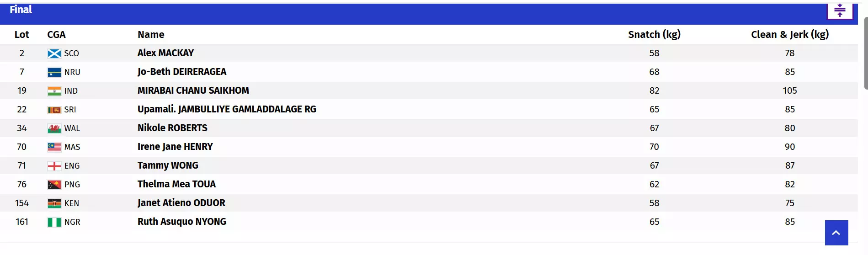Click the scroll-to-top arrow button

point(836,233)
